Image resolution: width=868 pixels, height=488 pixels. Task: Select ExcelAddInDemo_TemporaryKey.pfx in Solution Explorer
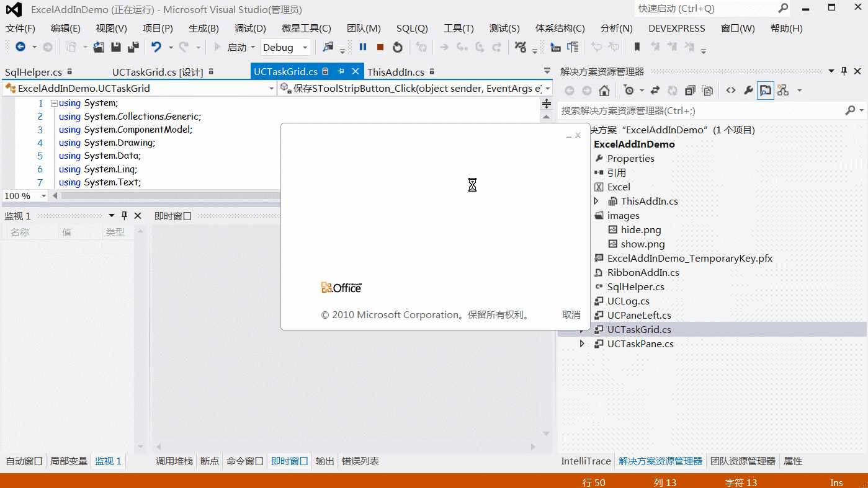pyautogui.click(x=689, y=258)
